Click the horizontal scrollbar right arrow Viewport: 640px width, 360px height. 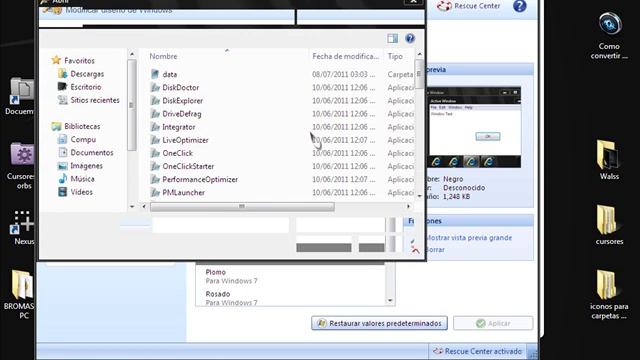pyautogui.click(x=408, y=207)
